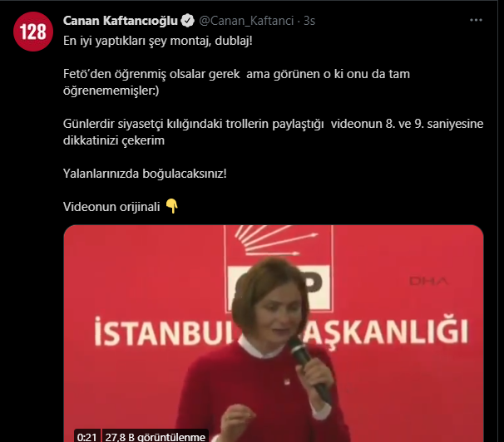Screen dimensions: 504x442
Task: Click the "En iyi yaptıkları şey montaj" line
Action: pos(158,41)
